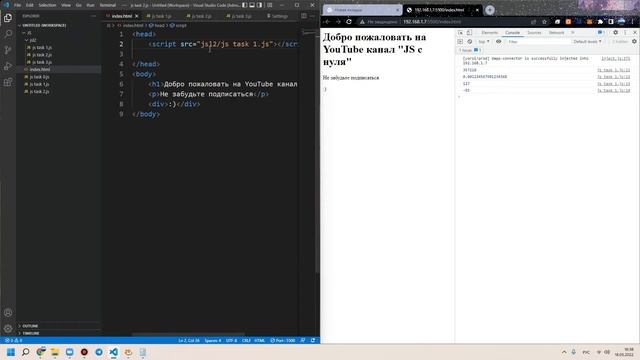The width and height of the screenshot is (640, 360).
Task: Click the editor horizontal scrollbar
Action: click(188, 334)
